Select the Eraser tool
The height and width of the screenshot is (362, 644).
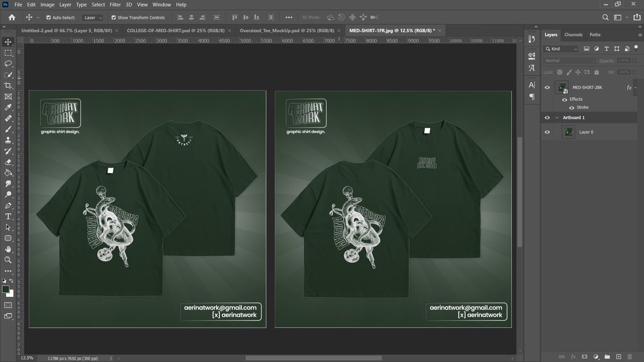click(8, 162)
